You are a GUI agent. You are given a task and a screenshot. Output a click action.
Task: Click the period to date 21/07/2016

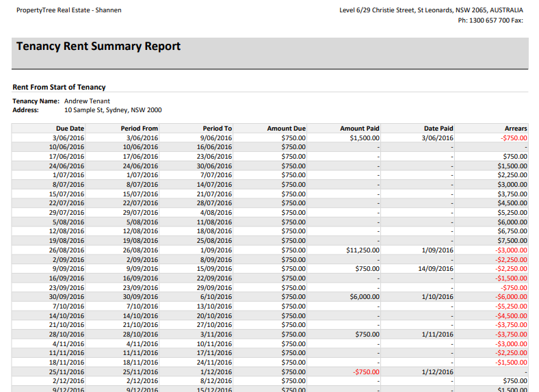(215, 194)
